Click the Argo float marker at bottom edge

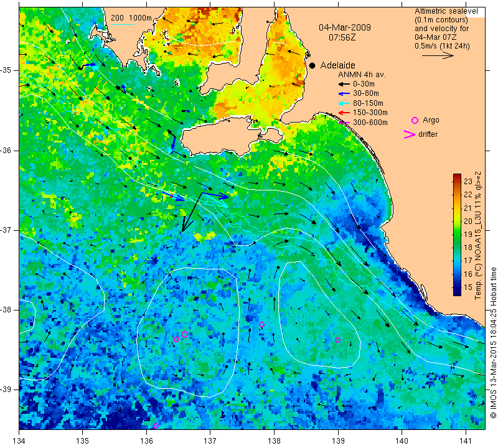pos(156,426)
